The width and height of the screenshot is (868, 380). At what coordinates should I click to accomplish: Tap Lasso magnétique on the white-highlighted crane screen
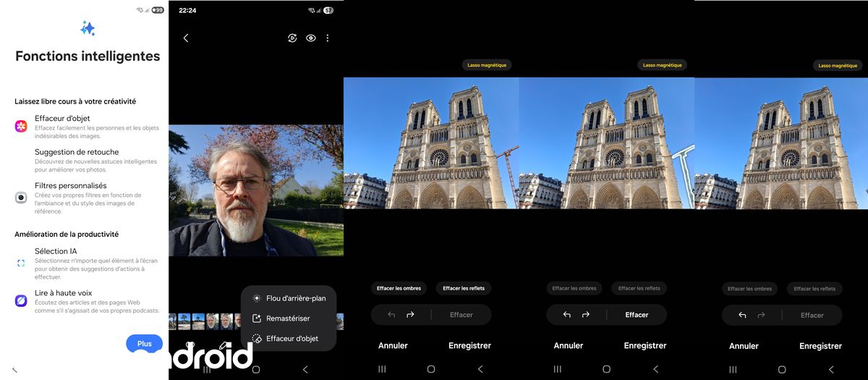(663, 65)
